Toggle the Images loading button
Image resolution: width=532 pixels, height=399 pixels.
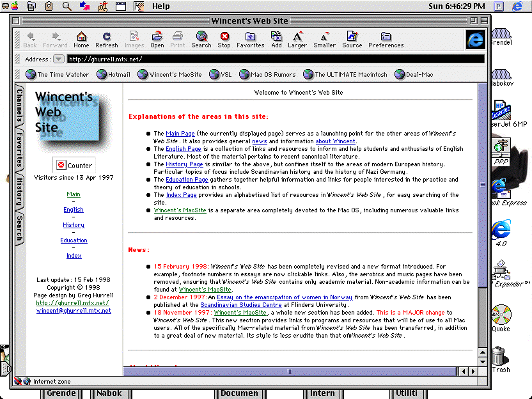point(134,38)
